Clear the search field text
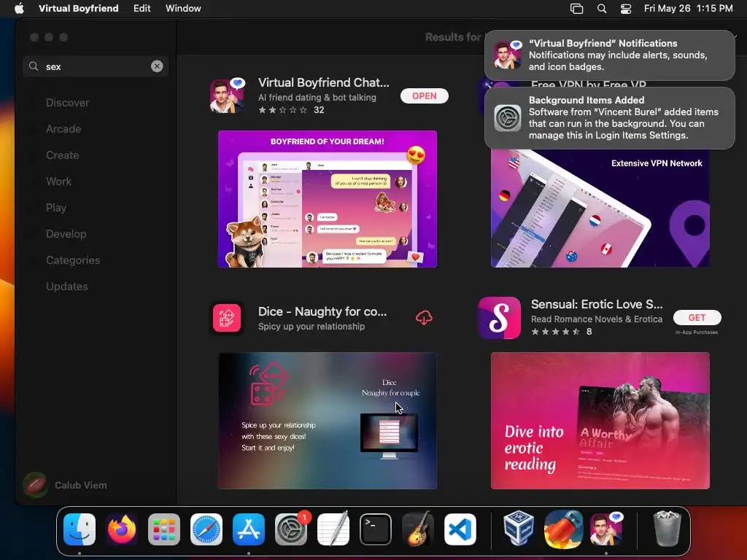The height and width of the screenshot is (560, 747). click(x=157, y=66)
